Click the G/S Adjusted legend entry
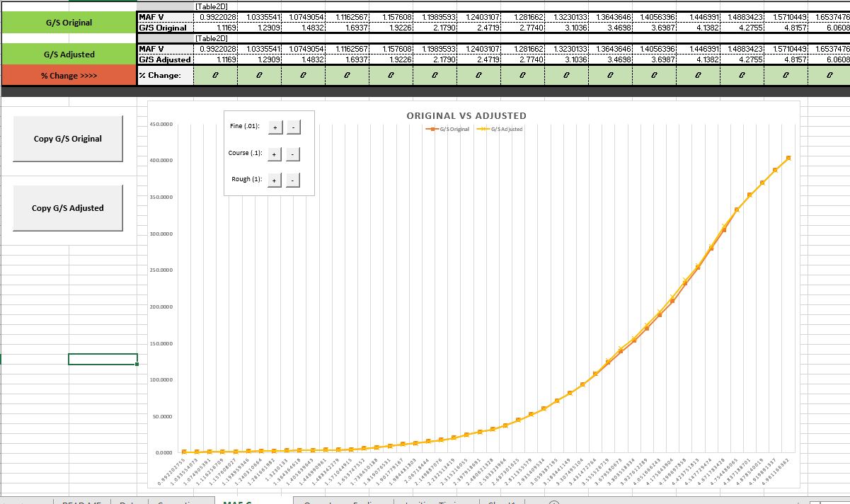Image resolution: width=850 pixels, height=504 pixels. coord(502,129)
